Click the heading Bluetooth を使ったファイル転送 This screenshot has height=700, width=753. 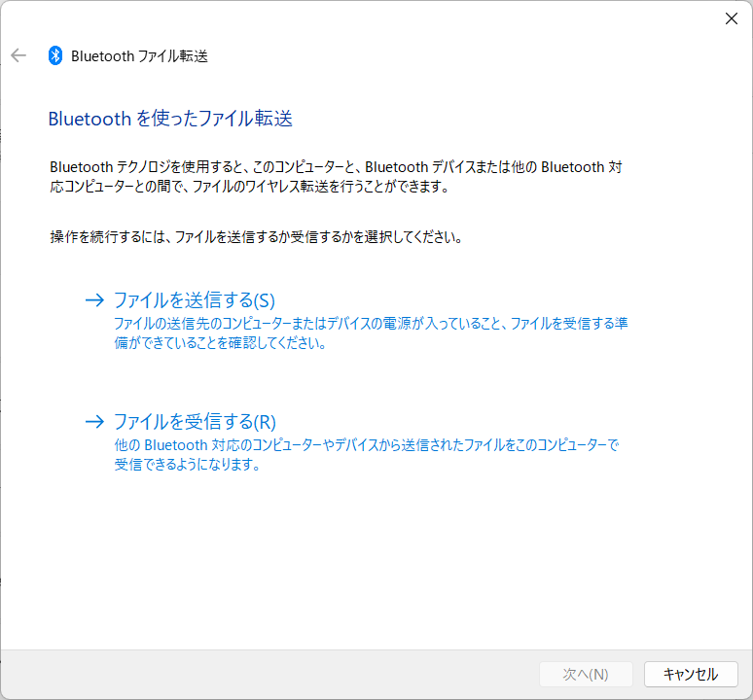point(170,119)
